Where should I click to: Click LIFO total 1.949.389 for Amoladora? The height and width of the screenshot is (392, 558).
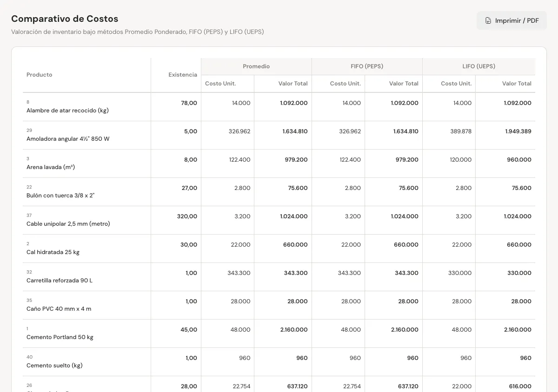pos(518,131)
